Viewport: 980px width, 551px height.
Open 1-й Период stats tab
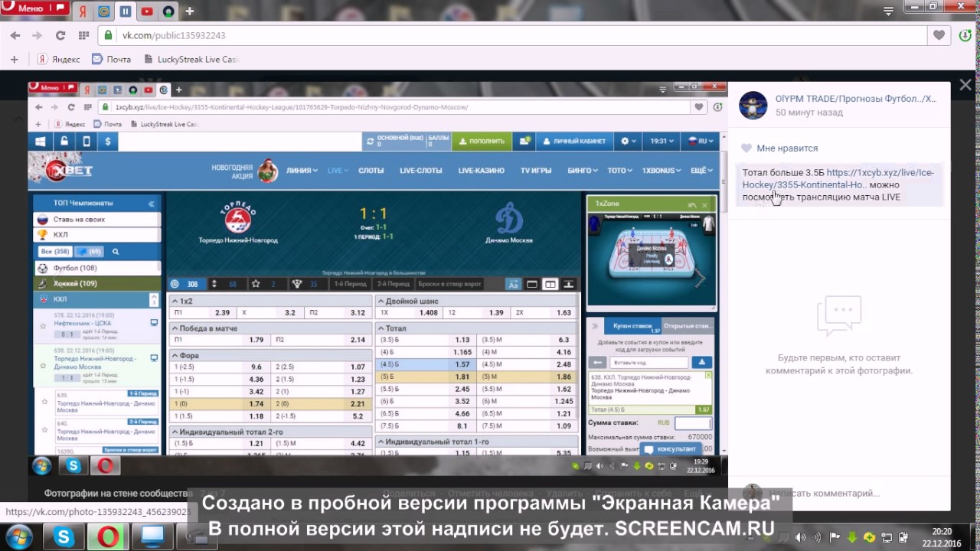click(350, 284)
